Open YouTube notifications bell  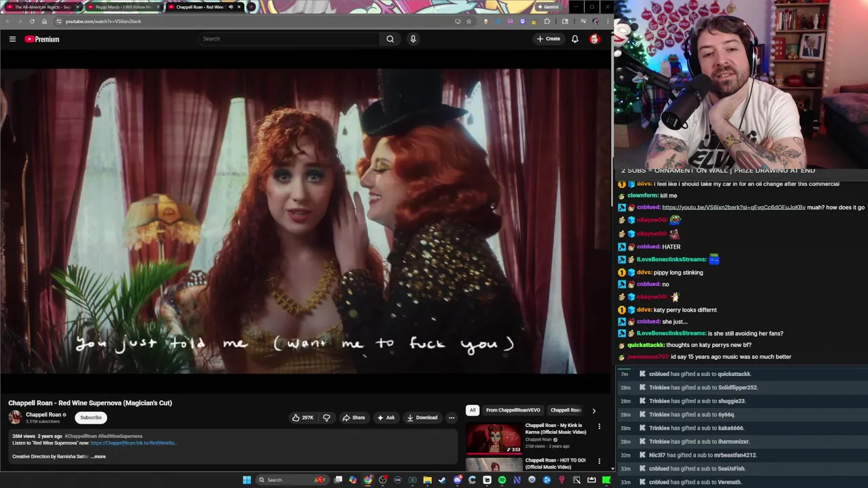click(574, 39)
